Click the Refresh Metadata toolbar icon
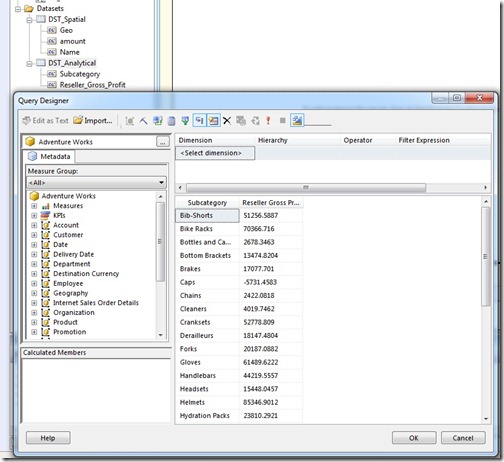The image size is (504, 462). [x=158, y=121]
